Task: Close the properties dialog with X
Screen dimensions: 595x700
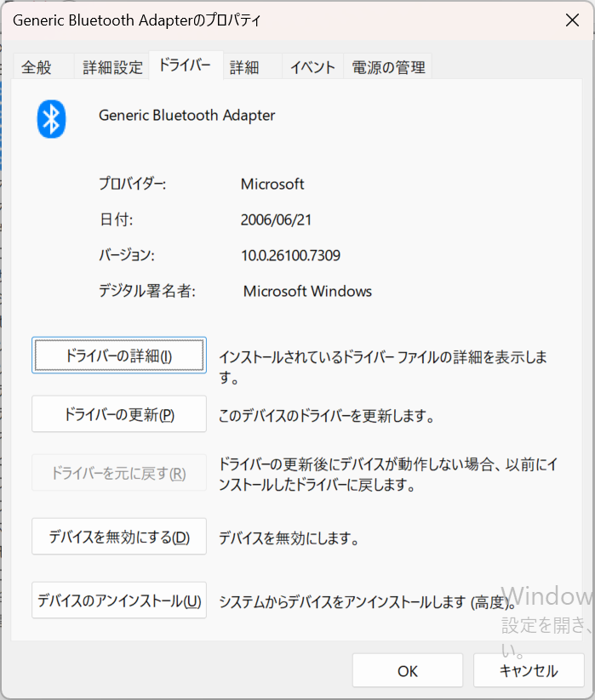Action: [x=572, y=20]
